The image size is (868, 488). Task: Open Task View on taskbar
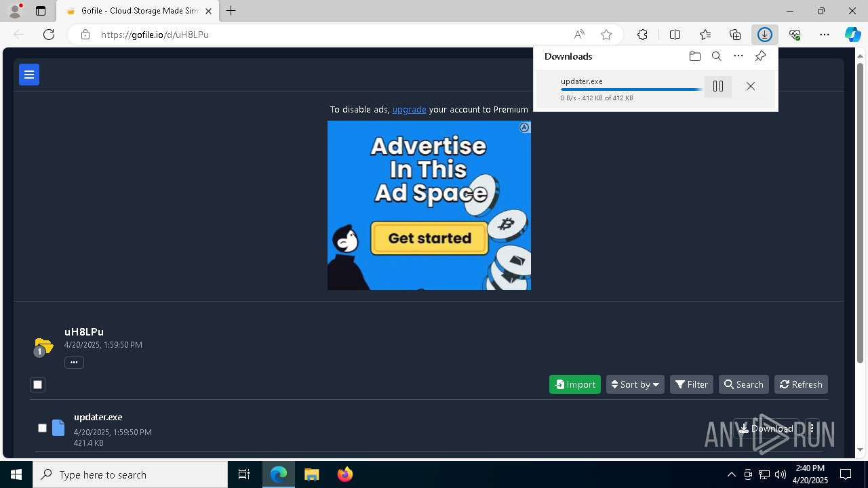(244, 474)
